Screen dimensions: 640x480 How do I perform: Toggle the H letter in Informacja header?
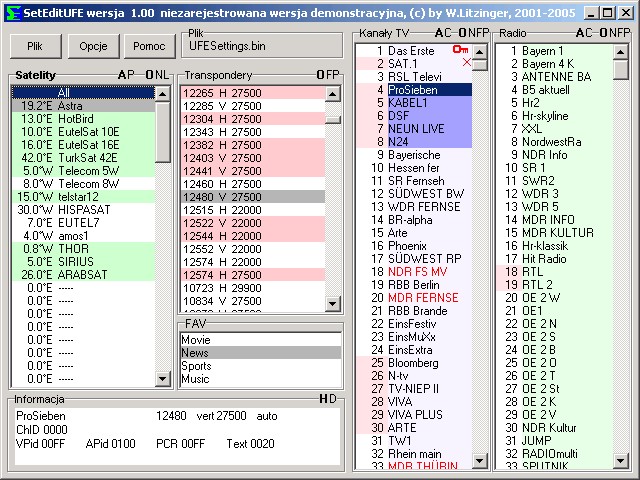tap(322, 399)
